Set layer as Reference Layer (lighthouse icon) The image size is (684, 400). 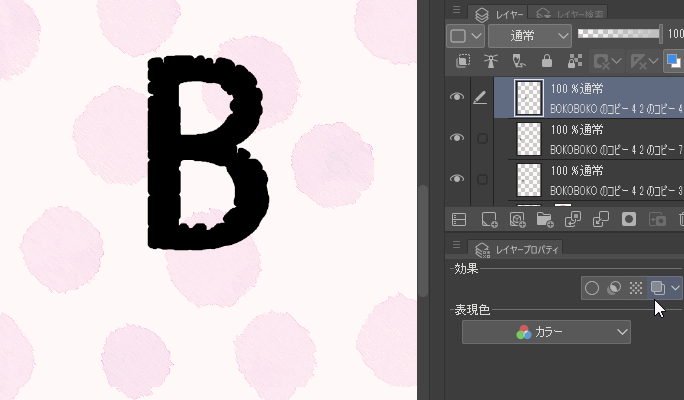pyautogui.click(x=491, y=62)
